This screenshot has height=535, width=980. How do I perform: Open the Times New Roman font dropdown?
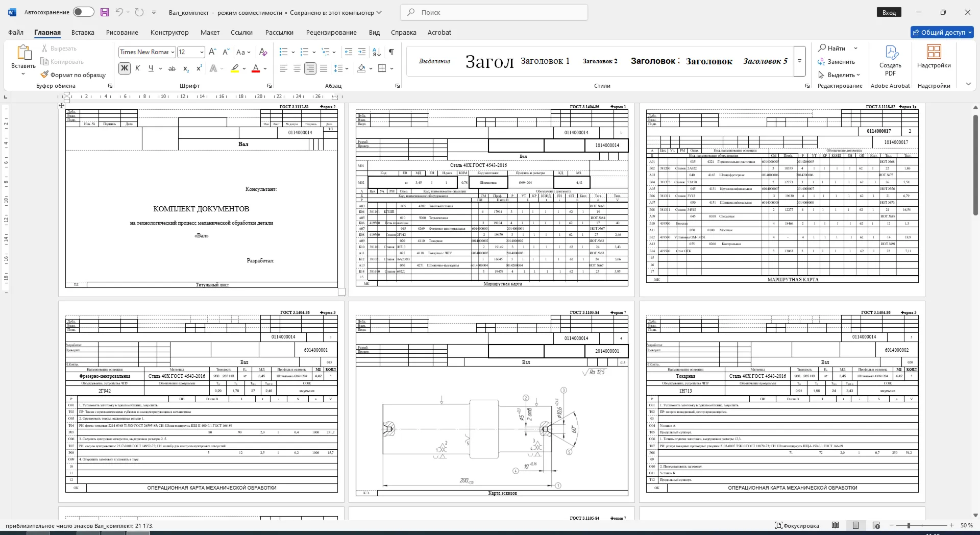[173, 52]
